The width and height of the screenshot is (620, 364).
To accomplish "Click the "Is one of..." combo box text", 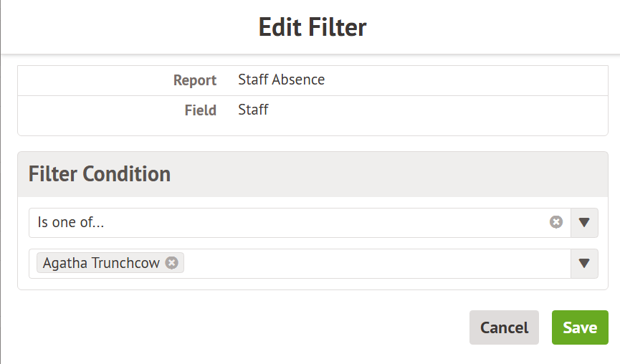I will pos(71,223).
